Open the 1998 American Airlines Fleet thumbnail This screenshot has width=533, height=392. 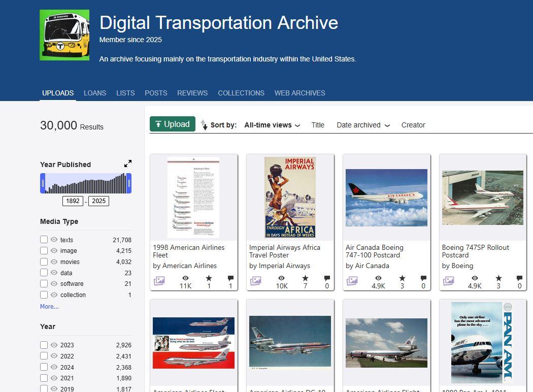point(193,197)
